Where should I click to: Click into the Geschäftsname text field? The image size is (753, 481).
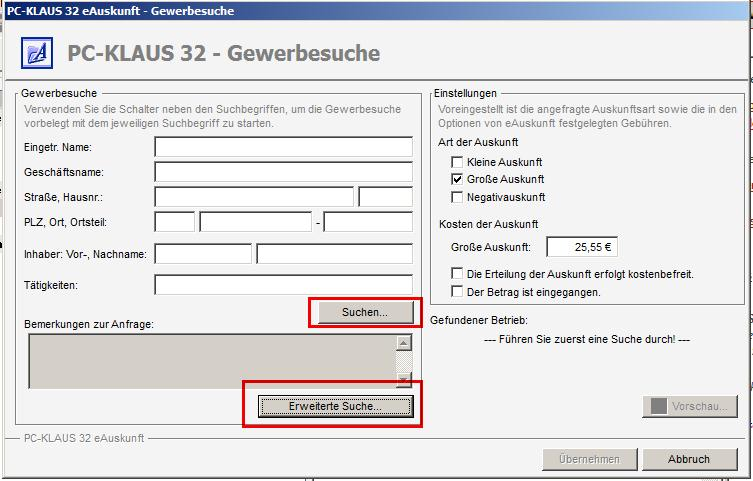pyautogui.click(x=283, y=172)
